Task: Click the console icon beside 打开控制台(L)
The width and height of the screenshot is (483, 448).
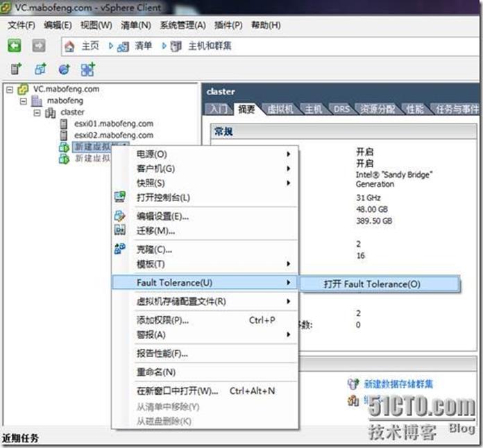Action: click(120, 197)
